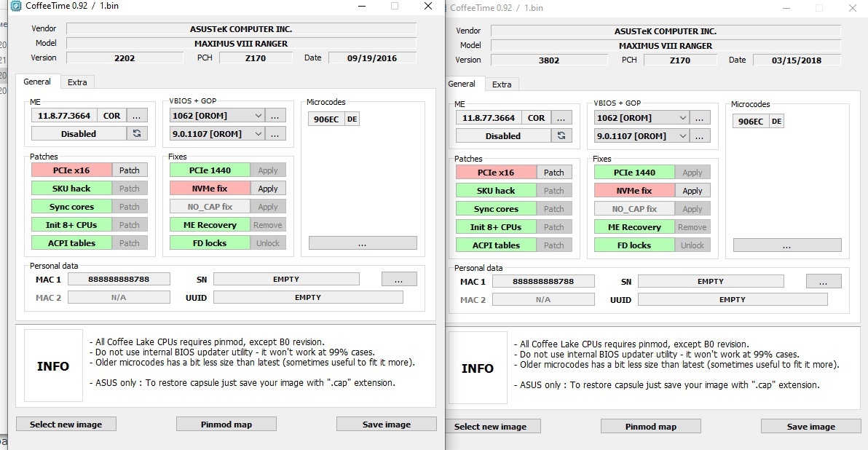Screen dimensions: 868x450
Task: Click Save image in left window
Action: (387, 424)
